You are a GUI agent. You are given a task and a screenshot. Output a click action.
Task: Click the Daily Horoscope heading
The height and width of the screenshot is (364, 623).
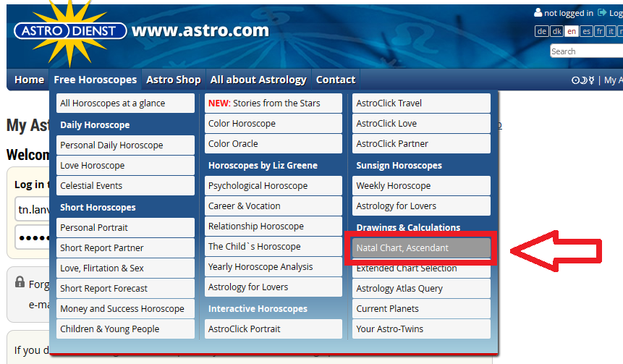[95, 124]
